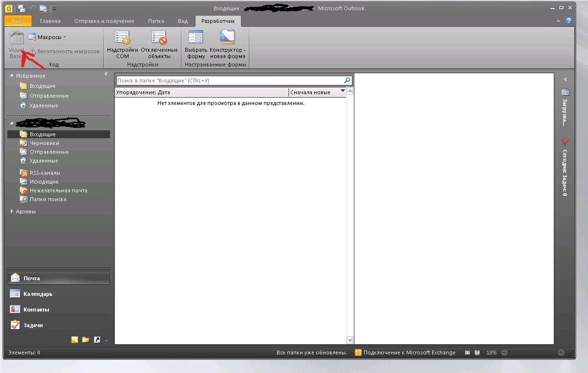
Task: Click the zoom out minus button
Action: coord(504,352)
